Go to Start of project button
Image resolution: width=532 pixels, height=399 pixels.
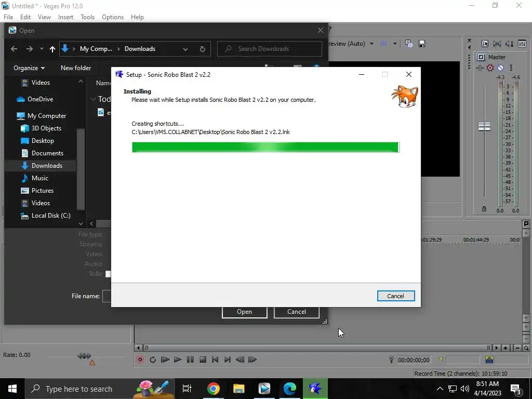(x=215, y=360)
